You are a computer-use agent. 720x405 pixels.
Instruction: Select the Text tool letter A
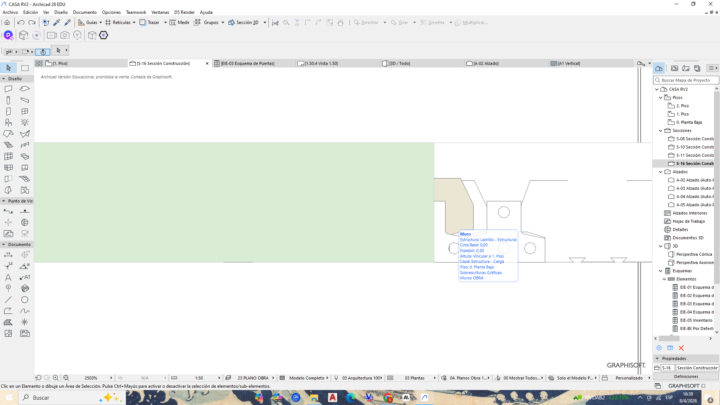coord(8,277)
